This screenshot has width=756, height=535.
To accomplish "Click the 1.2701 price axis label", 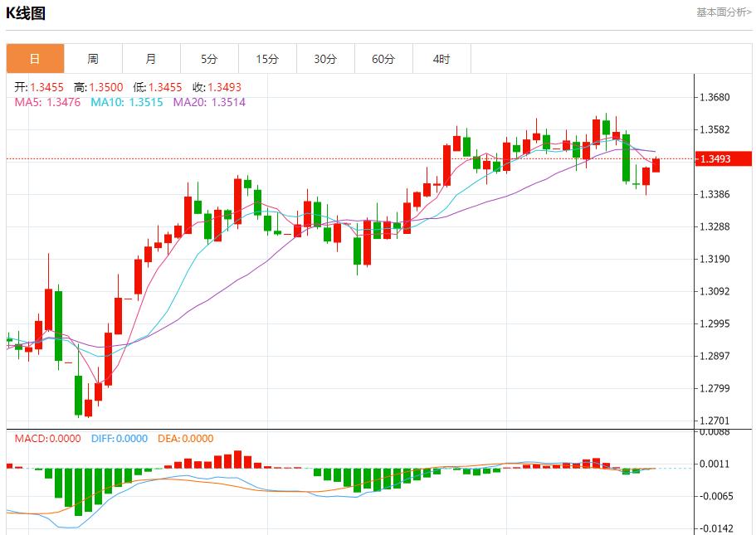I will point(715,421).
